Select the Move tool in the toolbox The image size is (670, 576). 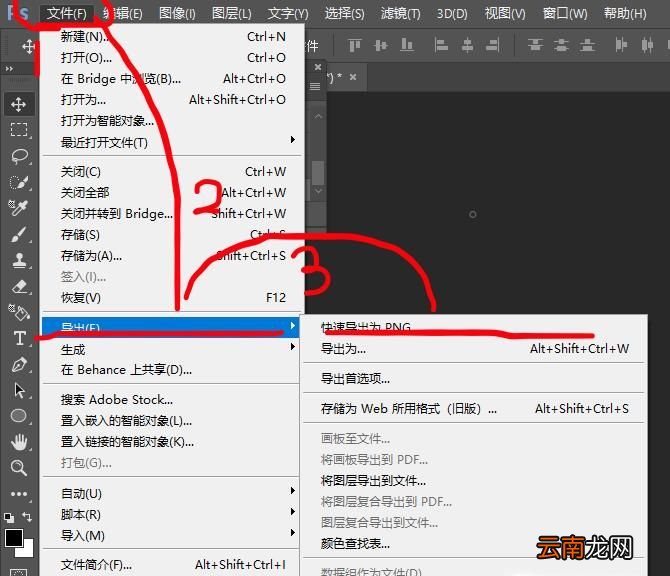(18, 104)
